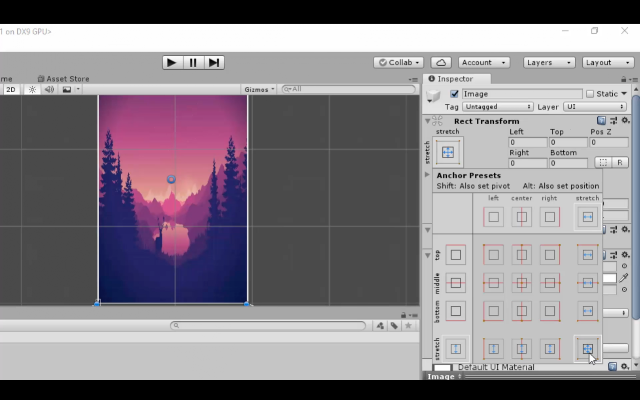Viewport: 640px width, 400px height.
Task: Select top left anchor preset
Action: (493, 255)
